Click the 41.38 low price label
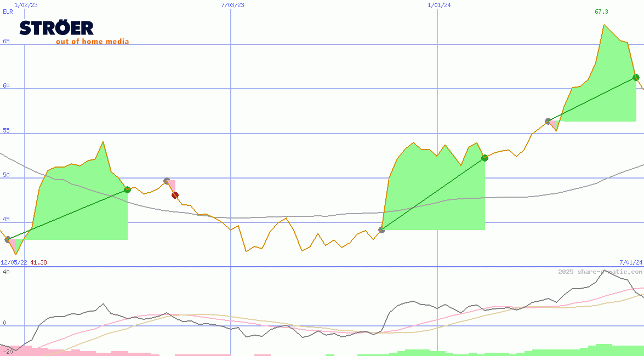The width and height of the screenshot is (644, 356). pos(38,262)
